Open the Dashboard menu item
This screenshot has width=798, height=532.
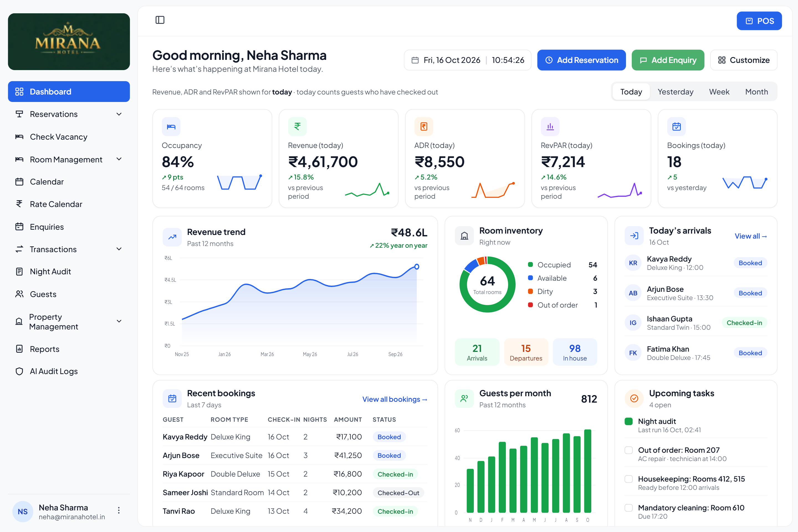[x=69, y=92]
